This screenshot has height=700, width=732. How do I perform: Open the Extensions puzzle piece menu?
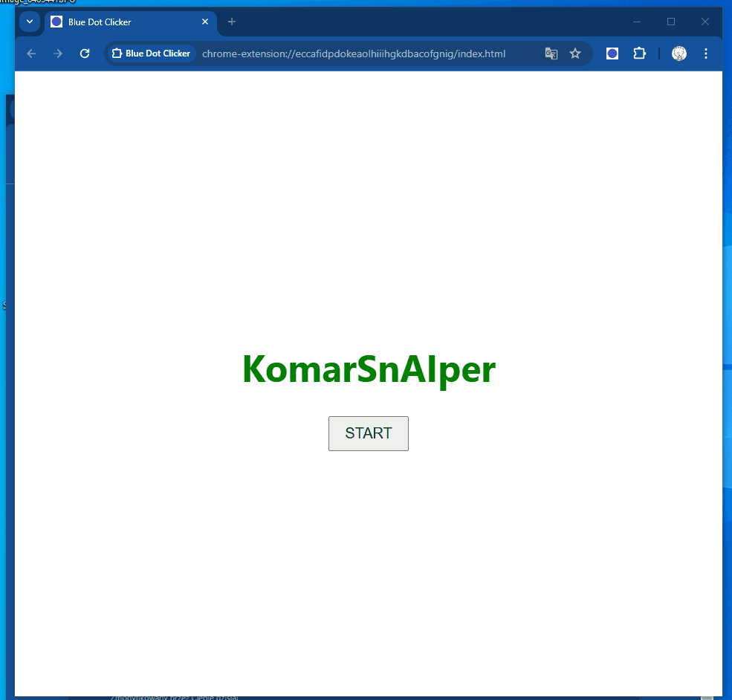pyautogui.click(x=639, y=54)
